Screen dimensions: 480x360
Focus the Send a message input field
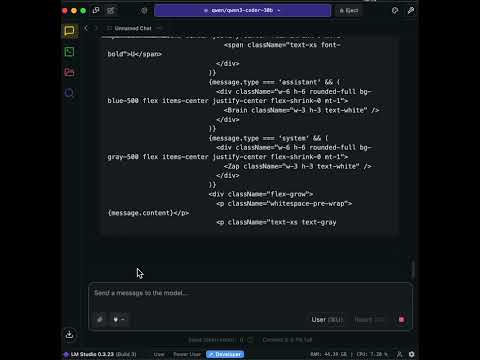(250, 293)
